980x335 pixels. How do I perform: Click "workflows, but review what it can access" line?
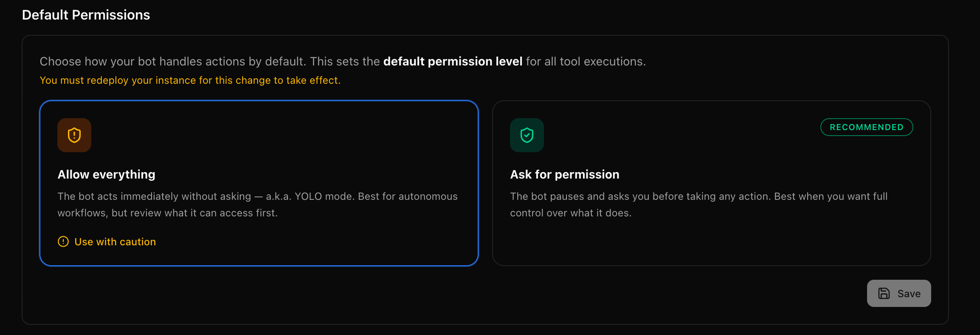tap(167, 213)
